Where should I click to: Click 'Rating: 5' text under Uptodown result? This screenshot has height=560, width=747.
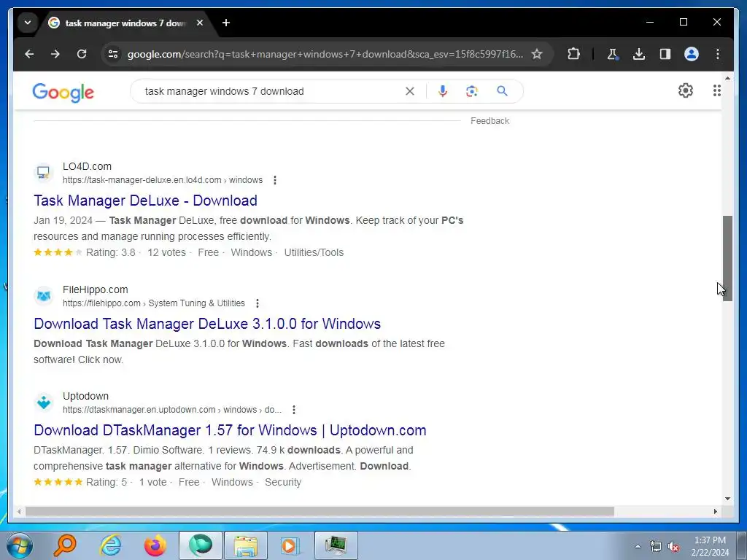click(107, 482)
